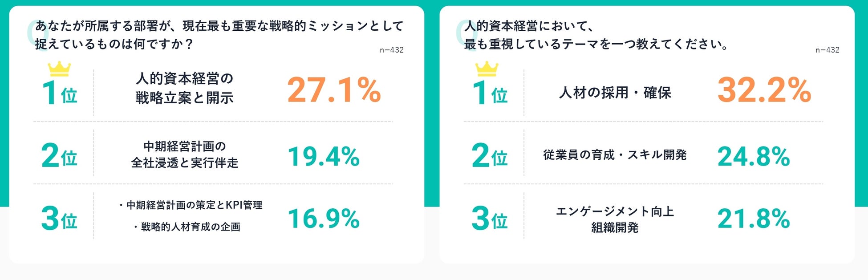Click the 人的資本経営の戦略立案と開示 label
The image size is (868, 280).
(184, 88)
